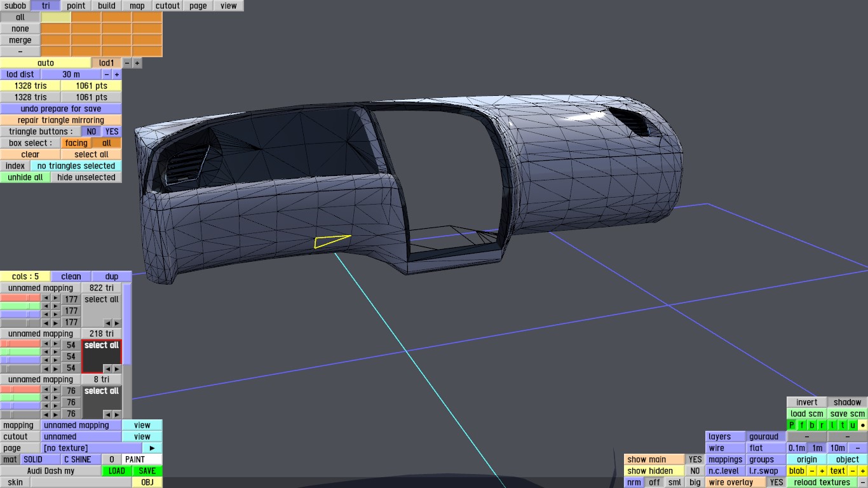Click the page texture arrow button
The height and width of the screenshot is (488, 868).
coord(152,448)
